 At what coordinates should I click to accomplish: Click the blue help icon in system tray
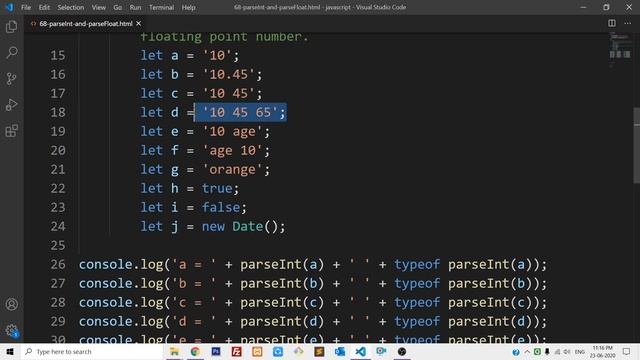[516, 351]
